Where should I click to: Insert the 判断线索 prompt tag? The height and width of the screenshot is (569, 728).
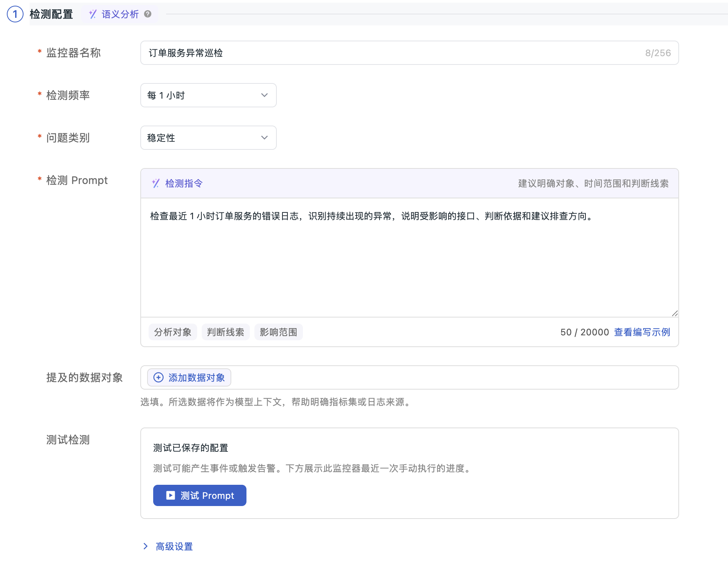(x=226, y=332)
